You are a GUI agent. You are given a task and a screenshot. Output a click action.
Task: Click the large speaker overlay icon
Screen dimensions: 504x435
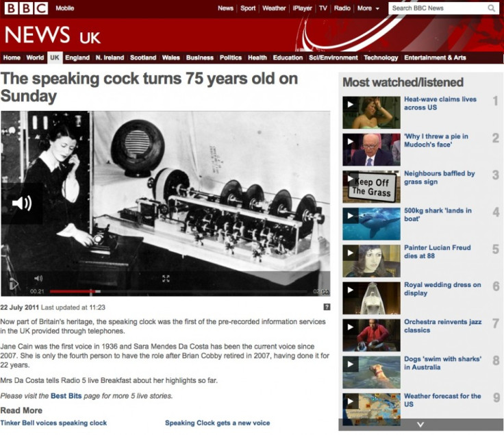pos(22,203)
